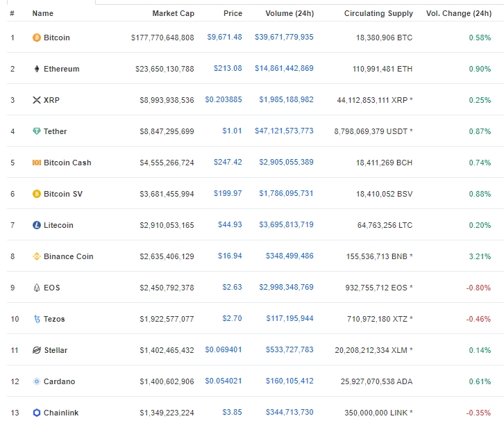
Task: Select EOS change -0.80%
Action: click(478, 288)
